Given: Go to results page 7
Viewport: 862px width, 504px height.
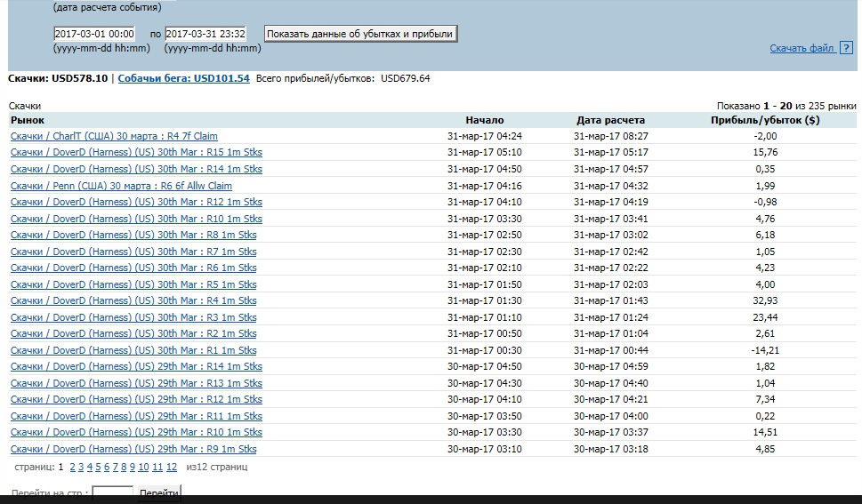Looking at the screenshot, I should [x=116, y=467].
